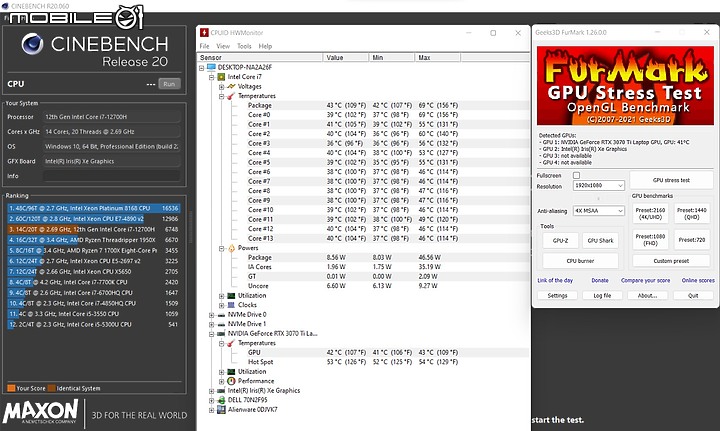This screenshot has height=431, width=720.
Task: Collapse the DESKTOP-NA2A26F tree node
Action: click(202, 68)
